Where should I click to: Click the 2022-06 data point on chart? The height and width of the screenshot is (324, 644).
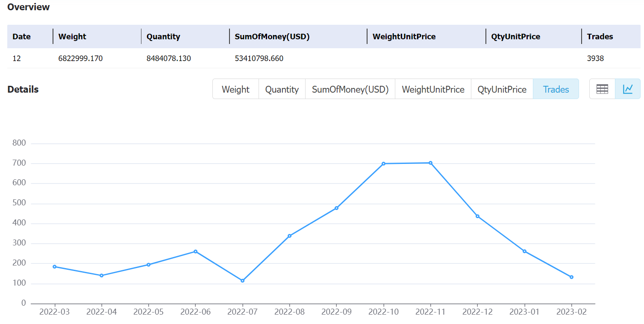(x=195, y=251)
